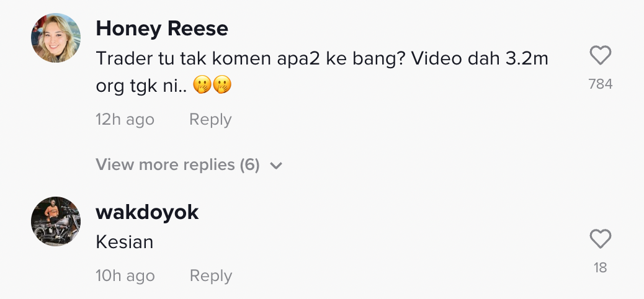Click the "org tgk ni.." text
644x299 pixels.
click(x=140, y=87)
